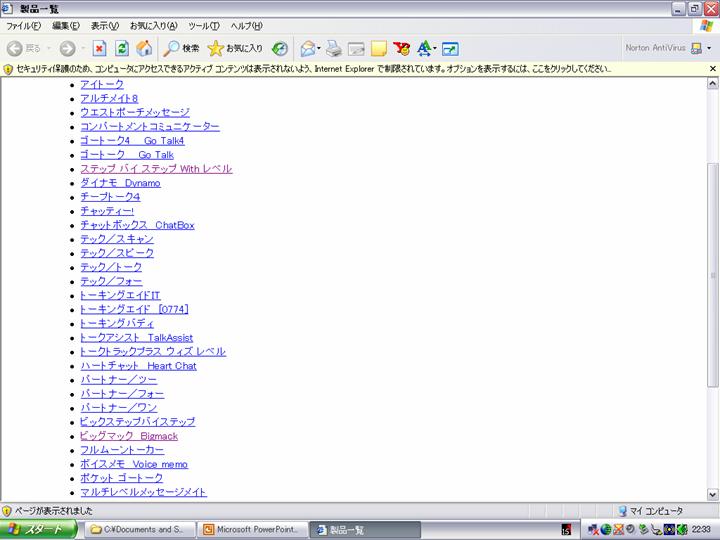The height and width of the screenshot is (540, 720).
Task: Open the 編集(E) menu
Action: (x=66, y=26)
